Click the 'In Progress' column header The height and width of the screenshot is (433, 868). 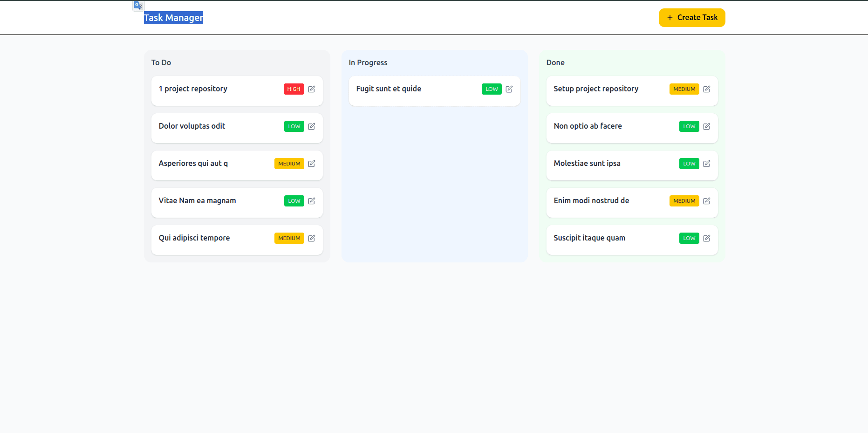point(368,62)
